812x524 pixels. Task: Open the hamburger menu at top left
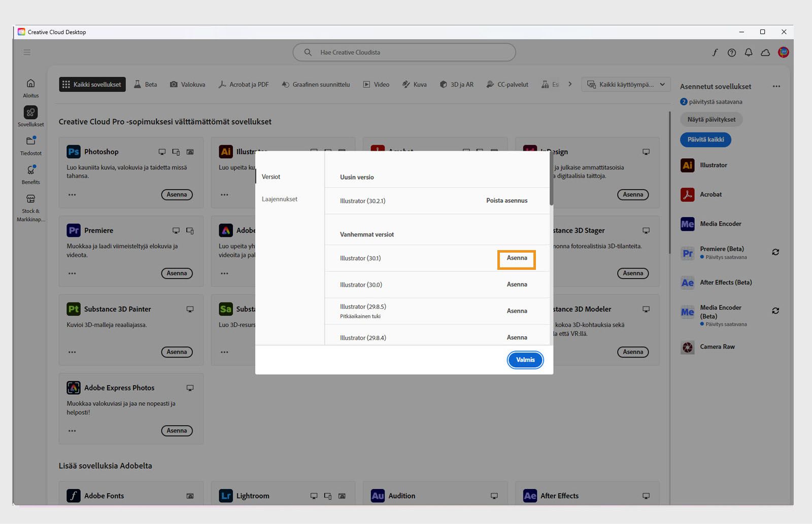coord(27,52)
